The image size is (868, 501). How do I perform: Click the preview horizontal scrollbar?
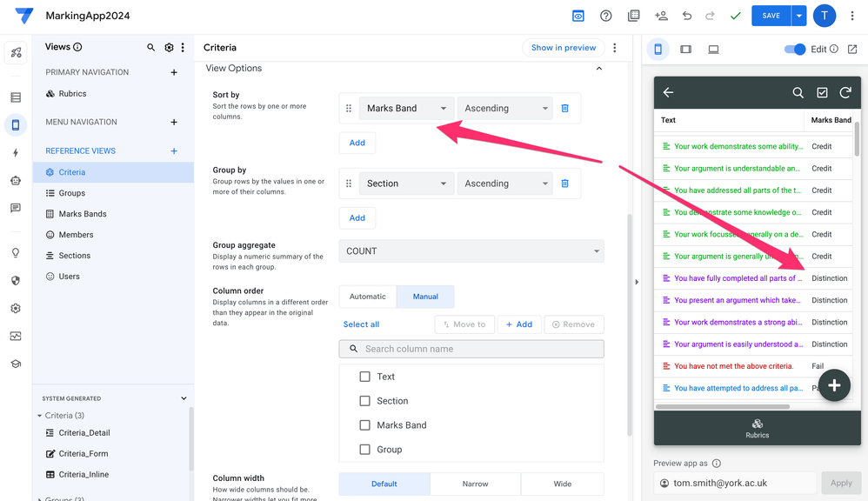pyautogui.click(x=723, y=407)
